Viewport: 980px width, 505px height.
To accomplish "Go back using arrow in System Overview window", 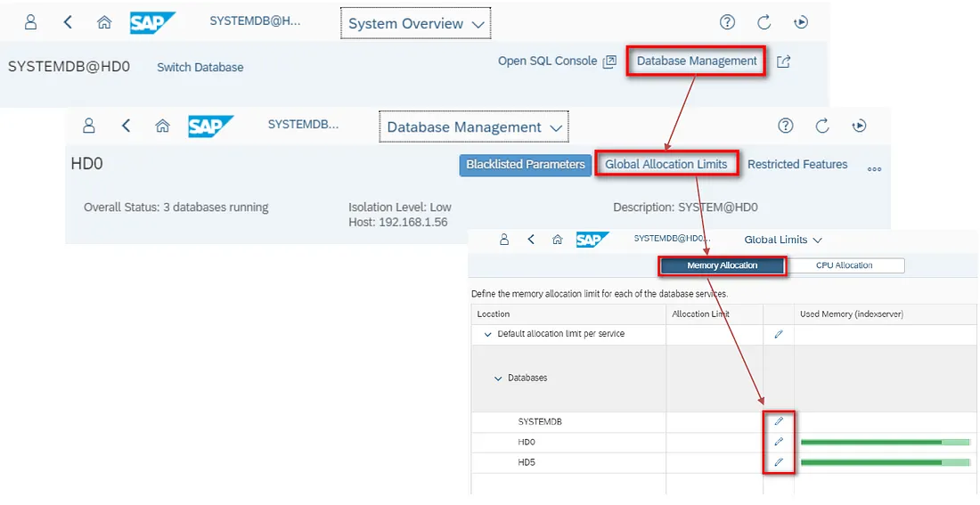I will point(68,22).
